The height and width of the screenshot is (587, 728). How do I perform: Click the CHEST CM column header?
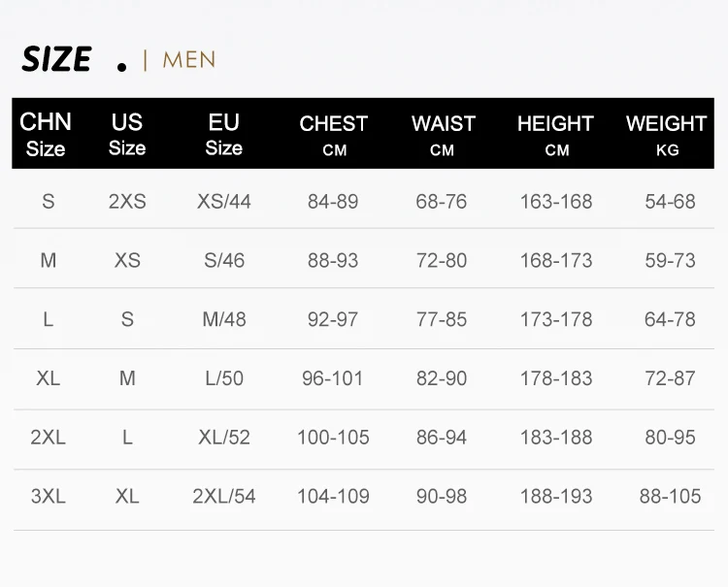pos(334,135)
